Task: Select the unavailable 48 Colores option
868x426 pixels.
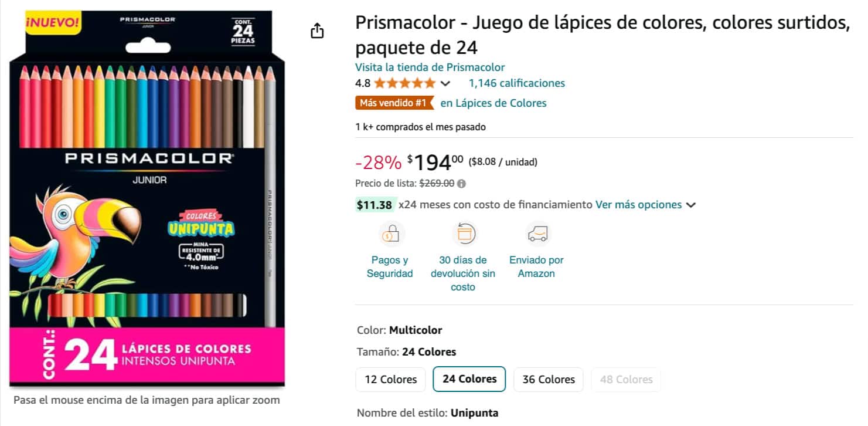Action: click(x=626, y=380)
